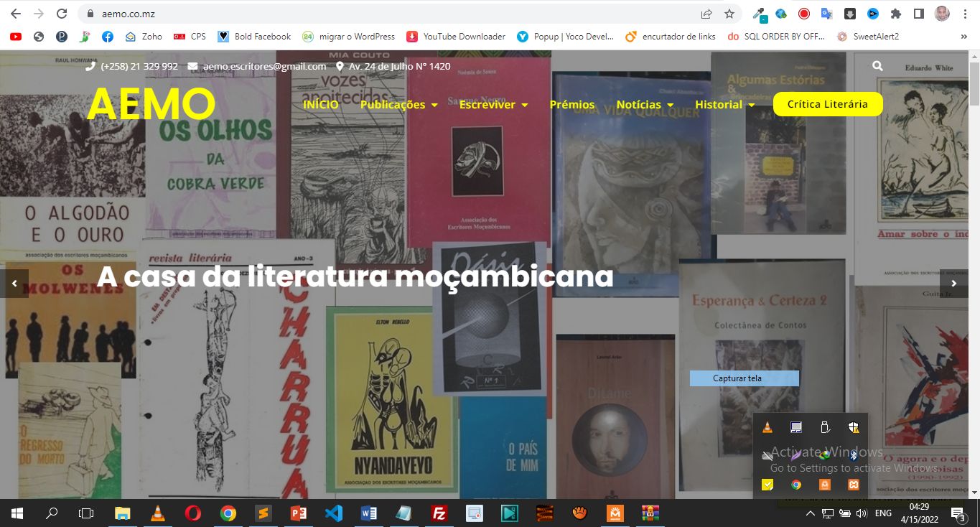Click the safely remove hardware USB icon

click(x=825, y=427)
